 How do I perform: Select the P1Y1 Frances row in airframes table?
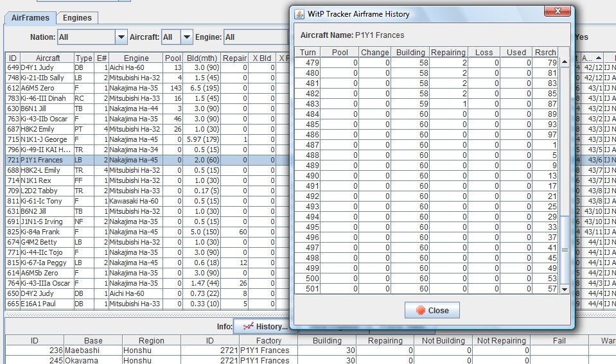147,160
